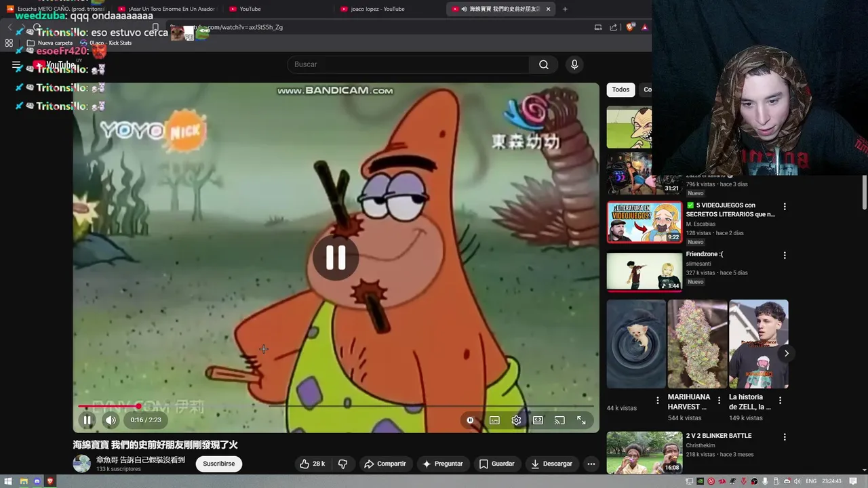Screen dimensions: 868x488
Task: Close the current playing tab
Action: (548, 9)
